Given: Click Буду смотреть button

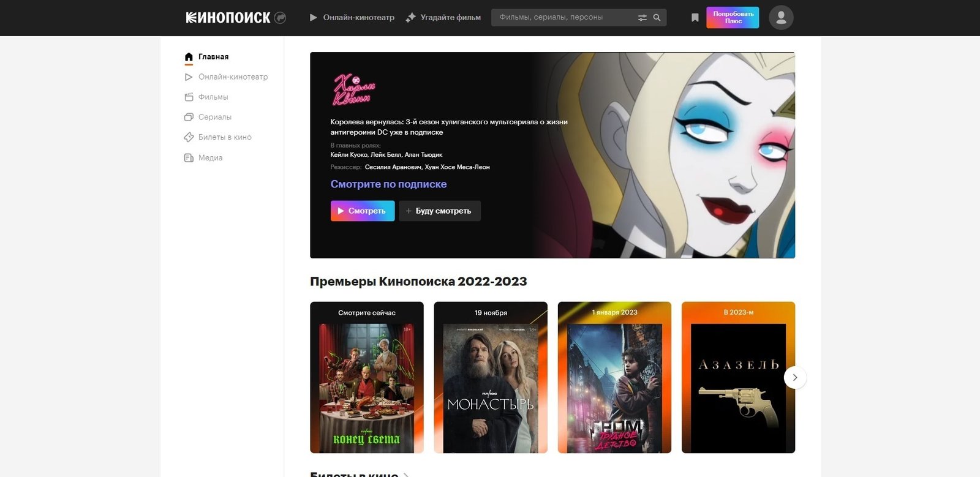Looking at the screenshot, I should 440,211.
